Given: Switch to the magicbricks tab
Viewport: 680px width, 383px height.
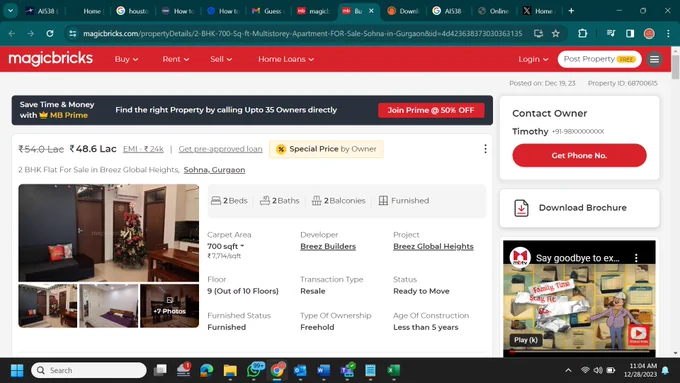Looking at the screenshot, I should click(x=313, y=11).
